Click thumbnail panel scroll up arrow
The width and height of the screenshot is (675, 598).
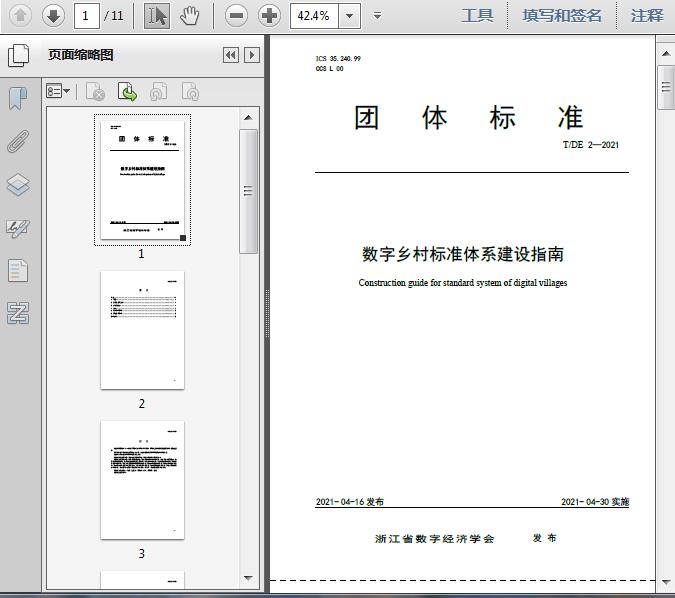click(x=248, y=118)
